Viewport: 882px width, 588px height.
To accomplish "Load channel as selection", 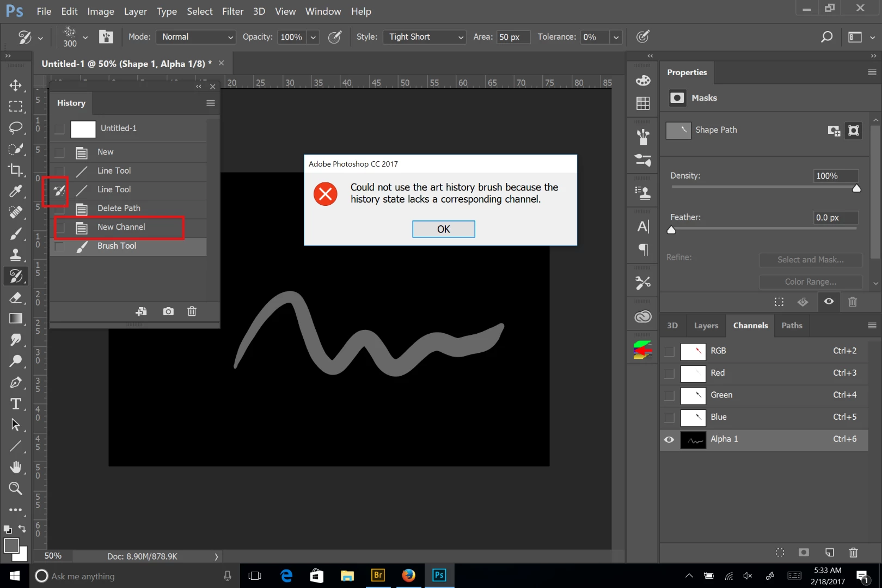I will [780, 552].
